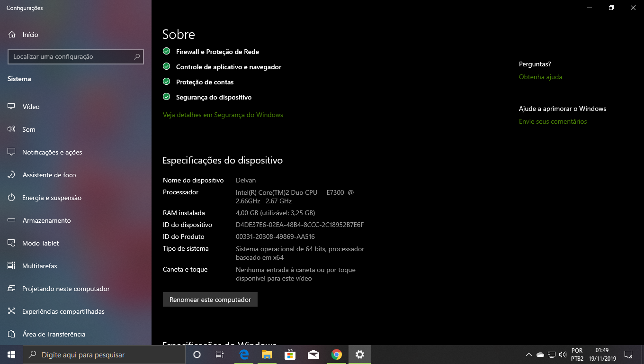The image size is (644, 364).
Task: Open Energia e suspensão power icon
Action: tap(12, 198)
